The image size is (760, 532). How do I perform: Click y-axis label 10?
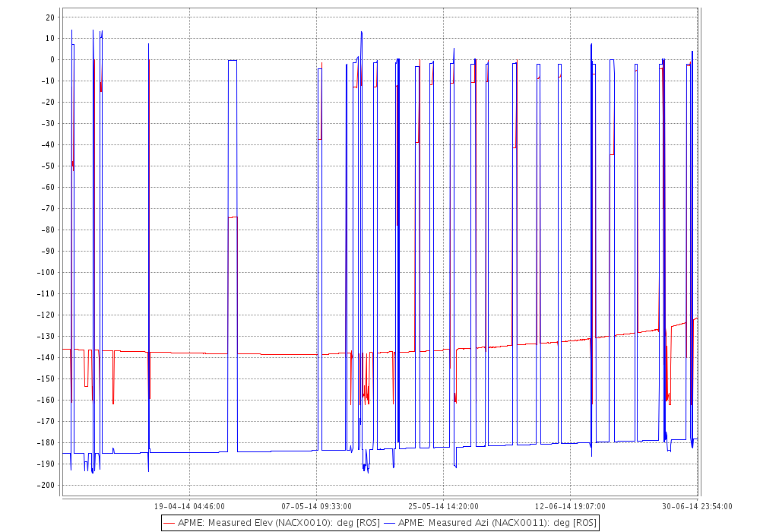click(50, 38)
